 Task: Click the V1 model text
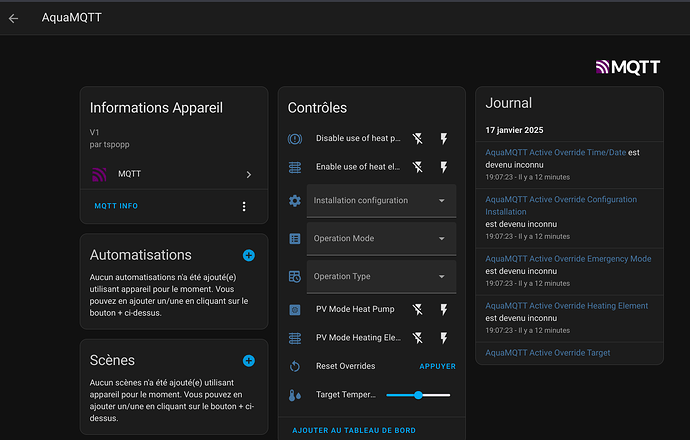(x=94, y=132)
